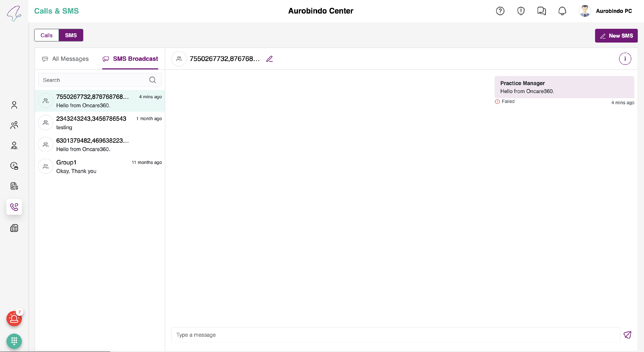Viewport: 644px width, 352px height.
Task: Open the billing invoice sidebar icon
Action: (14, 186)
